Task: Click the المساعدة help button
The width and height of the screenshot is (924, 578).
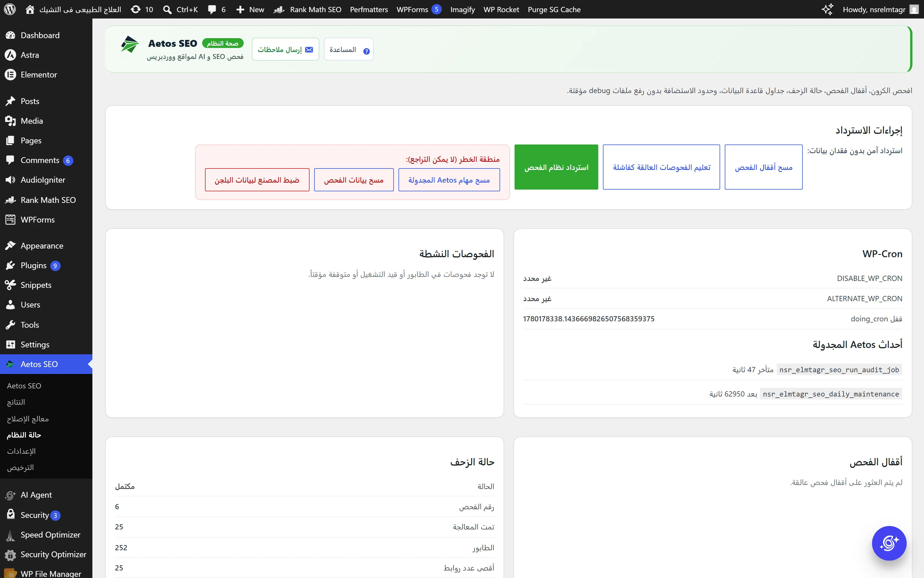Action: click(x=349, y=49)
